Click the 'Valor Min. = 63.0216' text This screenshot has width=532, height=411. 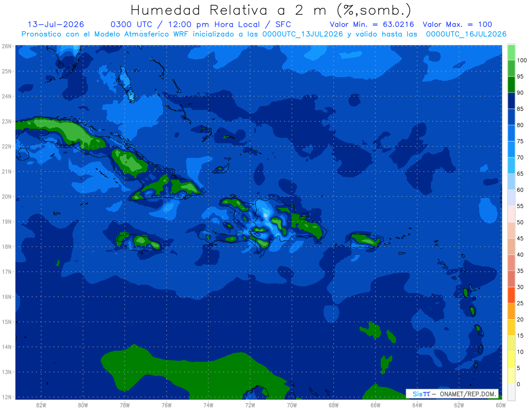coord(372,24)
